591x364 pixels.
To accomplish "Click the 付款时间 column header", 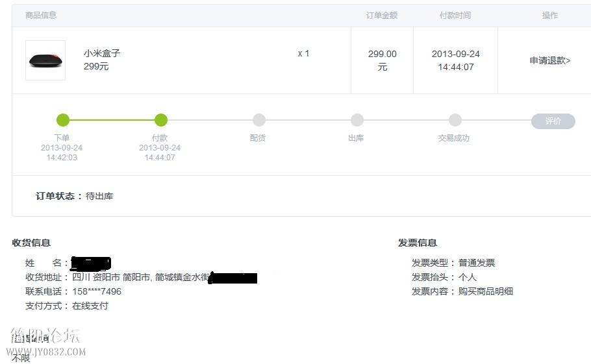I will coord(455,15).
